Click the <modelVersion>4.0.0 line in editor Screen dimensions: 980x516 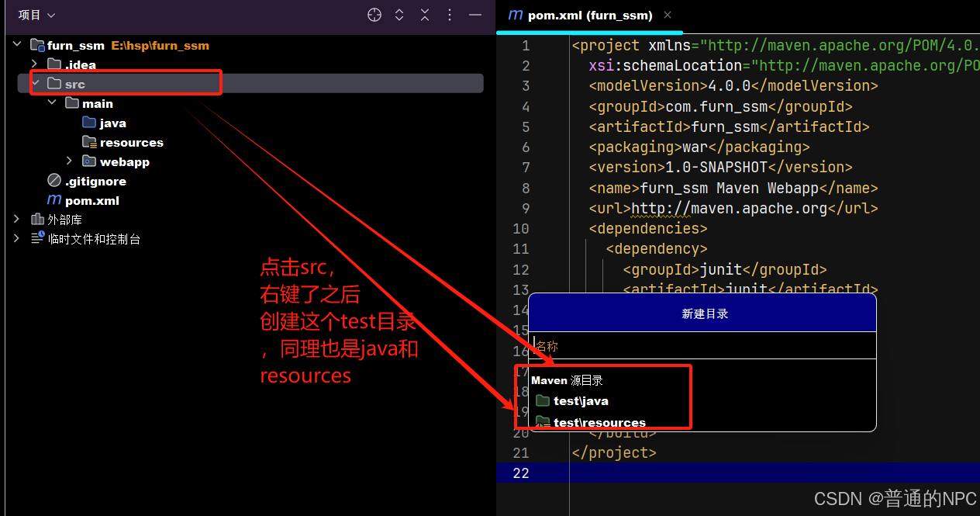pyautogui.click(x=733, y=85)
